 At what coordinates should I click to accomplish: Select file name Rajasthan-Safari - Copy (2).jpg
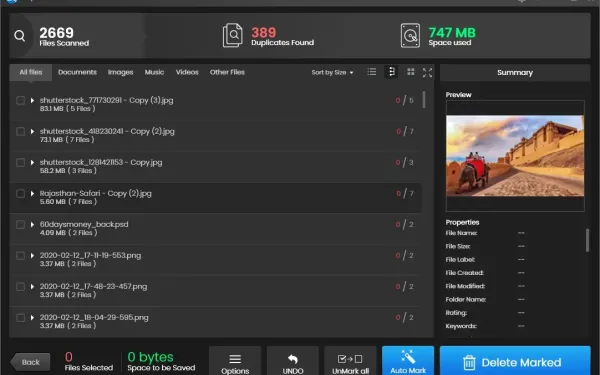click(x=96, y=193)
